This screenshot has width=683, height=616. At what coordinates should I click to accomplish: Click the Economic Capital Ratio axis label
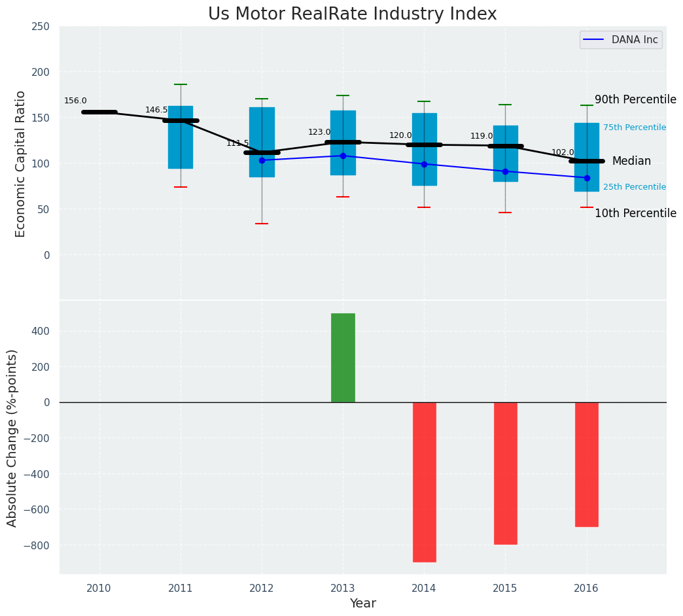(20, 163)
